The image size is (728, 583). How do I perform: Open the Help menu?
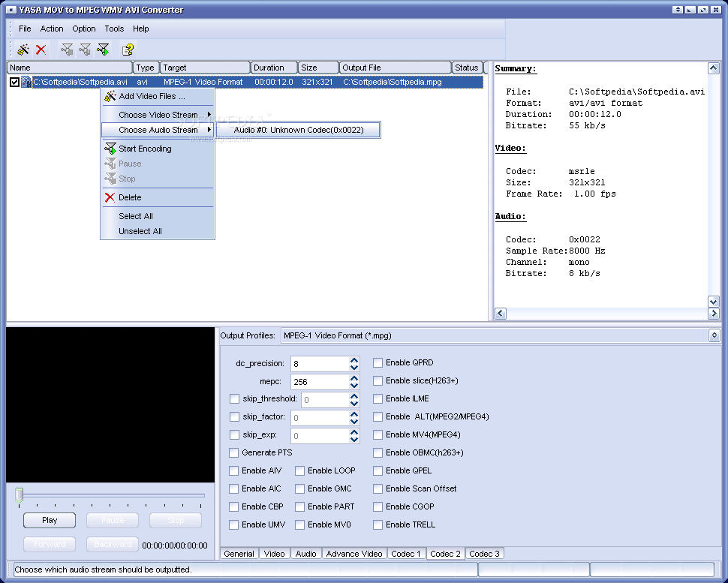[140, 29]
